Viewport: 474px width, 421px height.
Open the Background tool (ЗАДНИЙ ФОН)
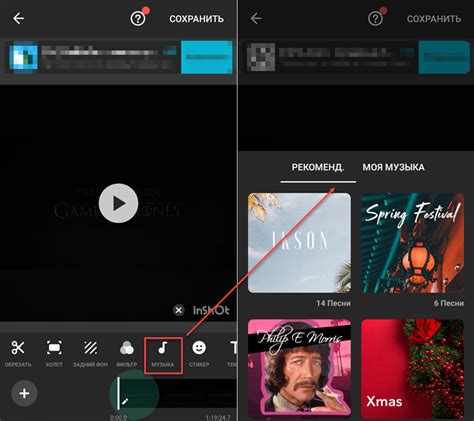pos(90,353)
